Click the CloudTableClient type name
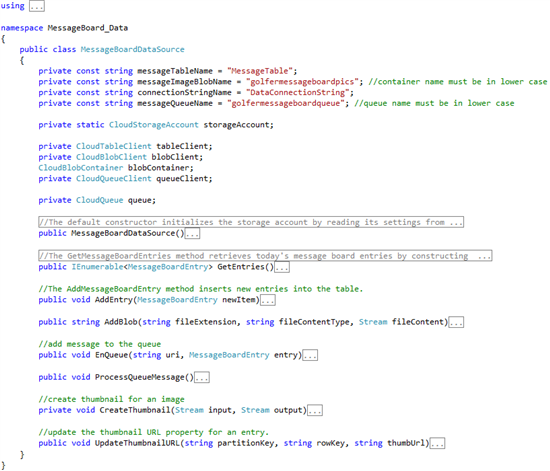550x471 pixels. 114,146
